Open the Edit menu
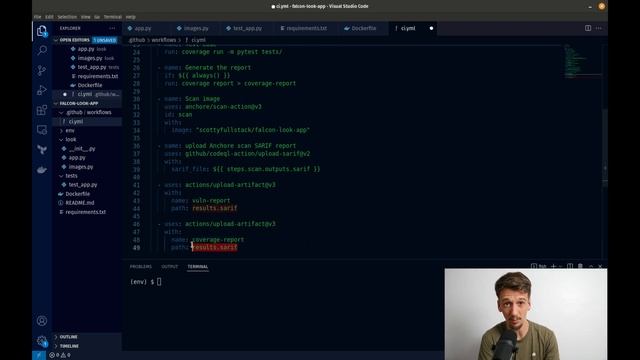This screenshot has height=360, width=640. coord(49,17)
